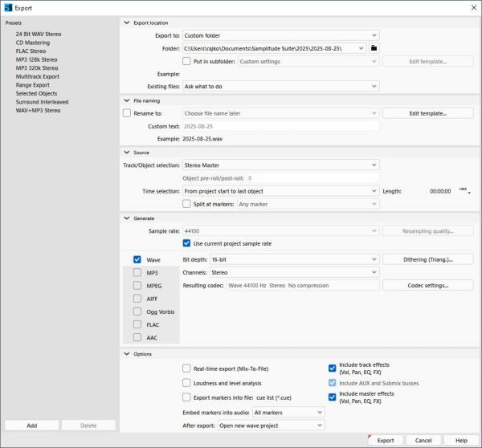Browse for folder with the folder icon
The height and width of the screenshot is (448, 482).
point(374,48)
